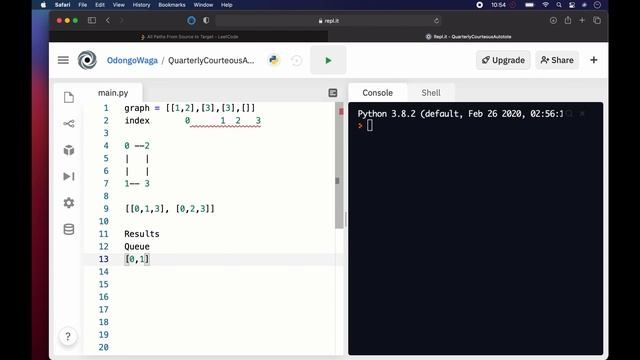Viewport: 640px width, 360px height.
Task: Click line number 20 in gutter
Action: [x=104, y=347]
